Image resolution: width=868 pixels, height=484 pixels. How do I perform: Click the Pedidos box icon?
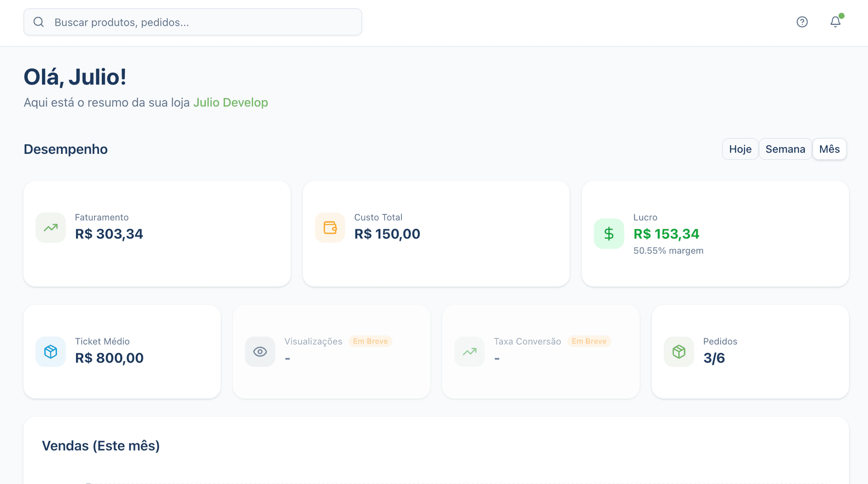678,351
